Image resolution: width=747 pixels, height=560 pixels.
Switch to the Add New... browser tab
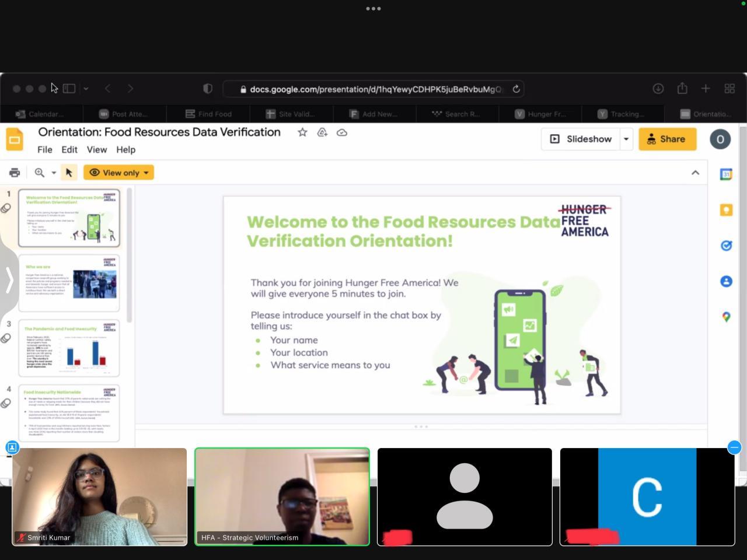[375, 114]
